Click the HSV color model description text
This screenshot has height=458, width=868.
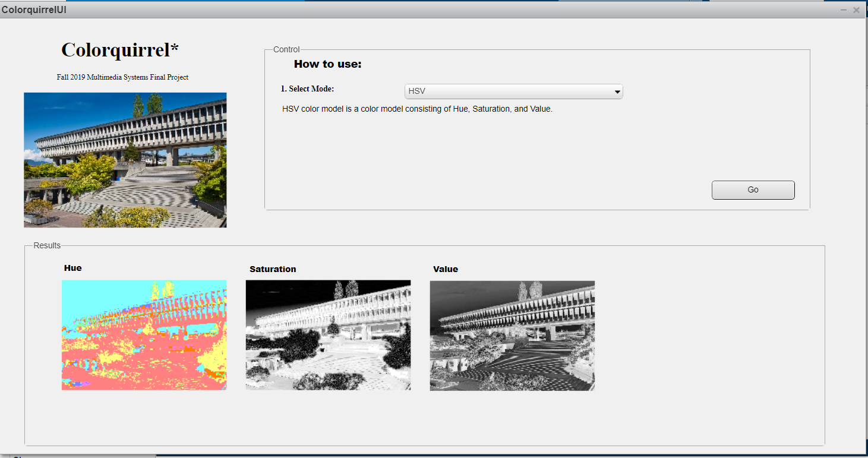click(418, 109)
